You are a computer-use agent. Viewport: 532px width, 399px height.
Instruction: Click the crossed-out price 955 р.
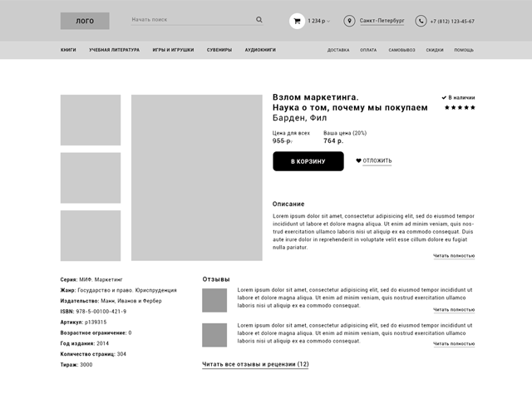point(283,140)
